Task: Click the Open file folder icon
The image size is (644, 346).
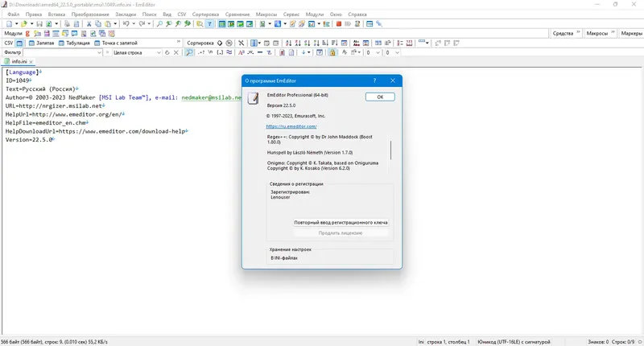Action: coord(24,24)
